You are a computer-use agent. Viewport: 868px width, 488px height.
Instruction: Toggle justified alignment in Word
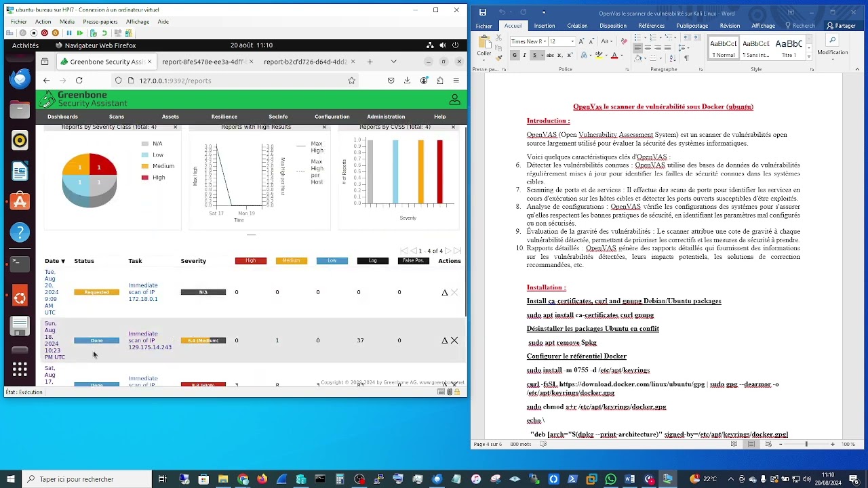point(667,48)
